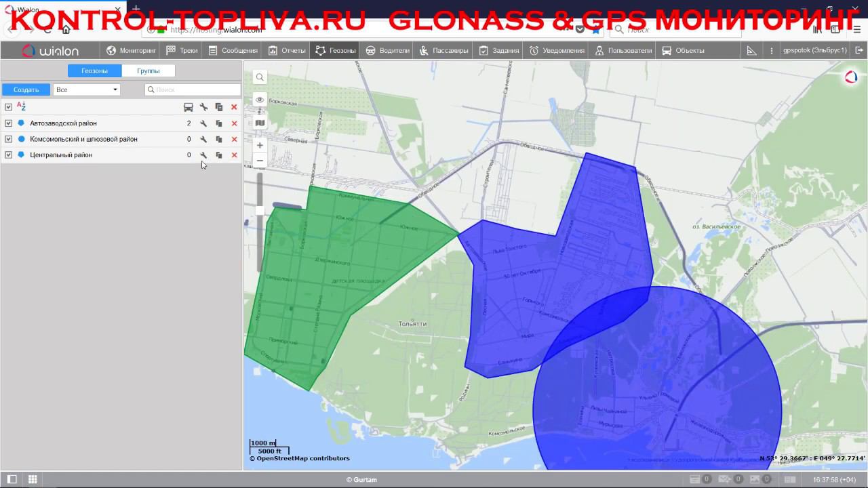Screen dimensions: 868x488
Task: Copy the Автозаводской район geofence
Action: tap(219, 123)
